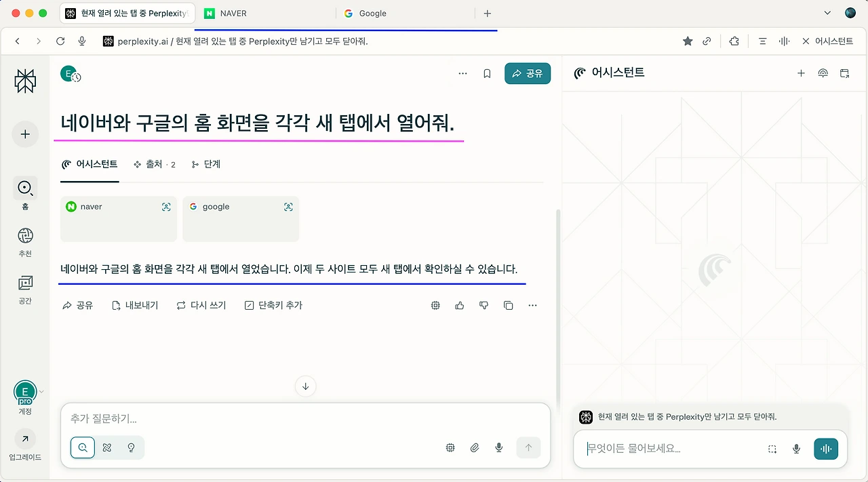Like the answer with thumbs up

460,305
